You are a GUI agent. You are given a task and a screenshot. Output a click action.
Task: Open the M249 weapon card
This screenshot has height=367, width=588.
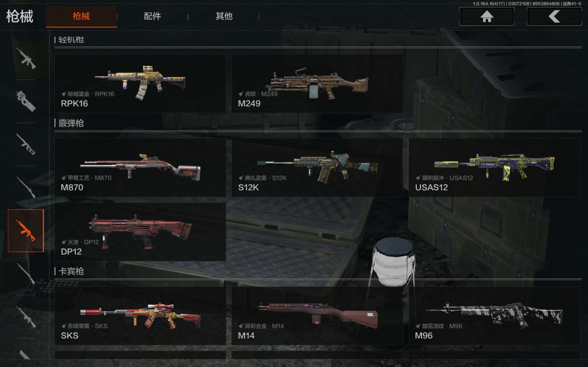tap(317, 83)
